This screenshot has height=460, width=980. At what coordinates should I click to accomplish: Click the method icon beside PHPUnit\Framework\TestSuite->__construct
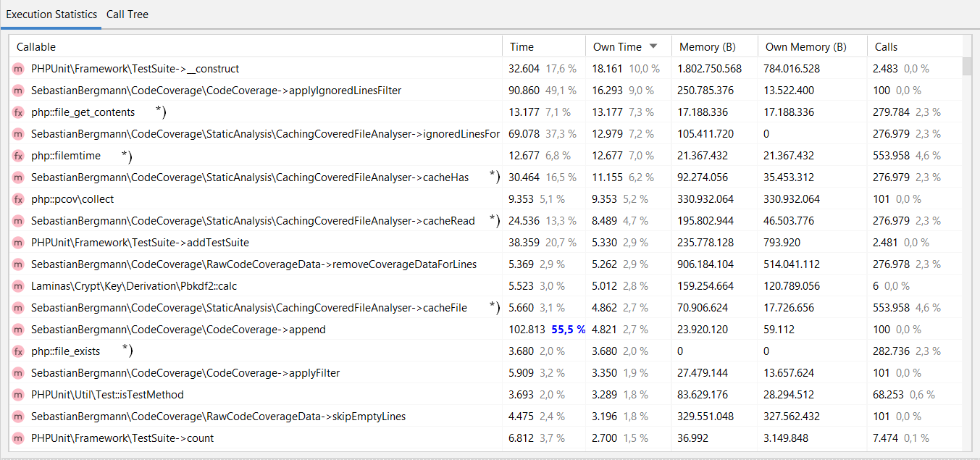18,68
